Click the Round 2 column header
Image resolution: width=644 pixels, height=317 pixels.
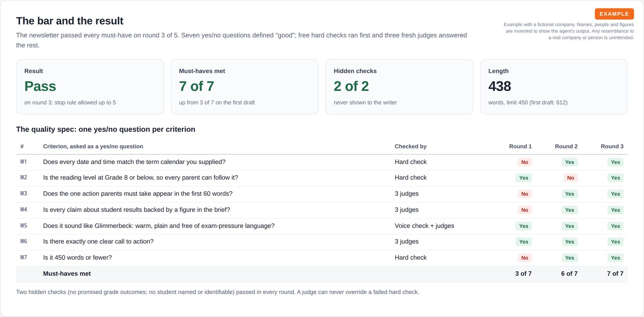pos(566,146)
